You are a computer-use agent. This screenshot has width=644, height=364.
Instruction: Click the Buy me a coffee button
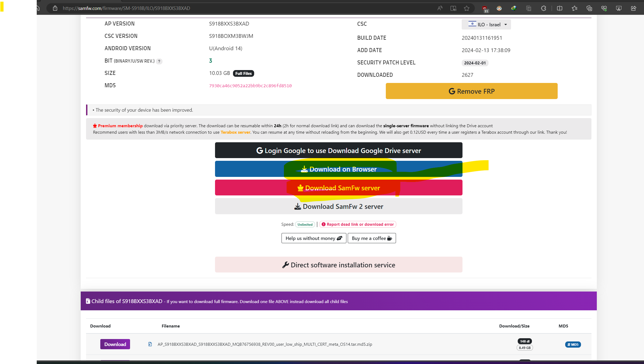pos(372,238)
